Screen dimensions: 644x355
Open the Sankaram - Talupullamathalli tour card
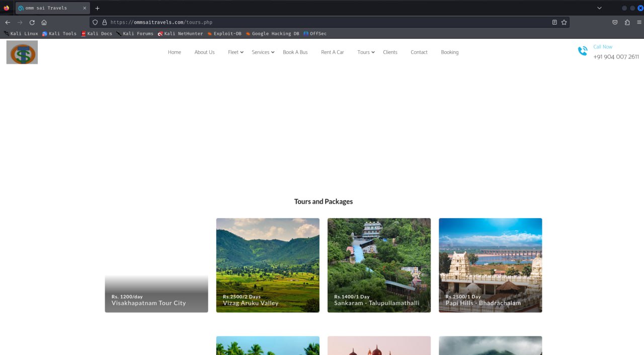pos(379,265)
